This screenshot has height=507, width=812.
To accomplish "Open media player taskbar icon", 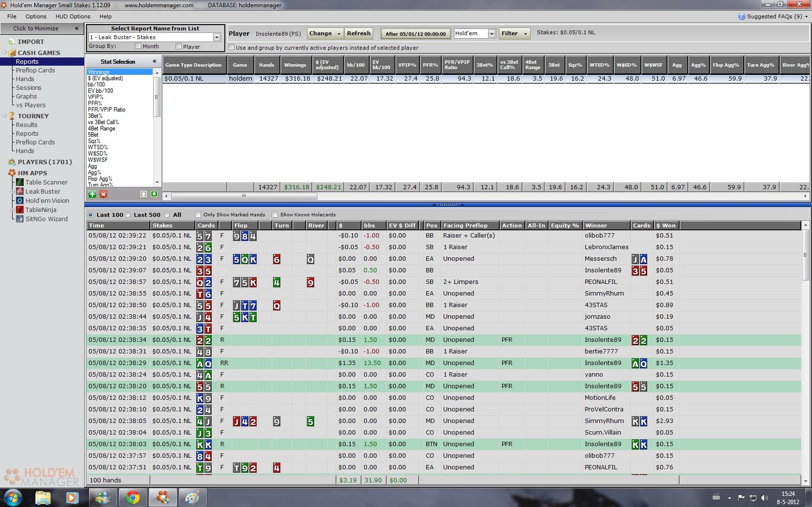I will pos(72,497).
